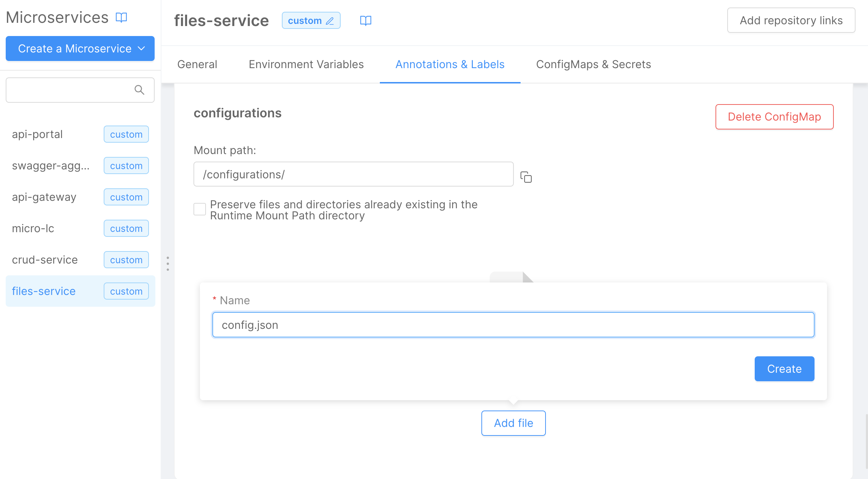Viewport: 868px width, 479px height.
Task: Open Microservices documentation book icon
Action: tap(122, 17)
